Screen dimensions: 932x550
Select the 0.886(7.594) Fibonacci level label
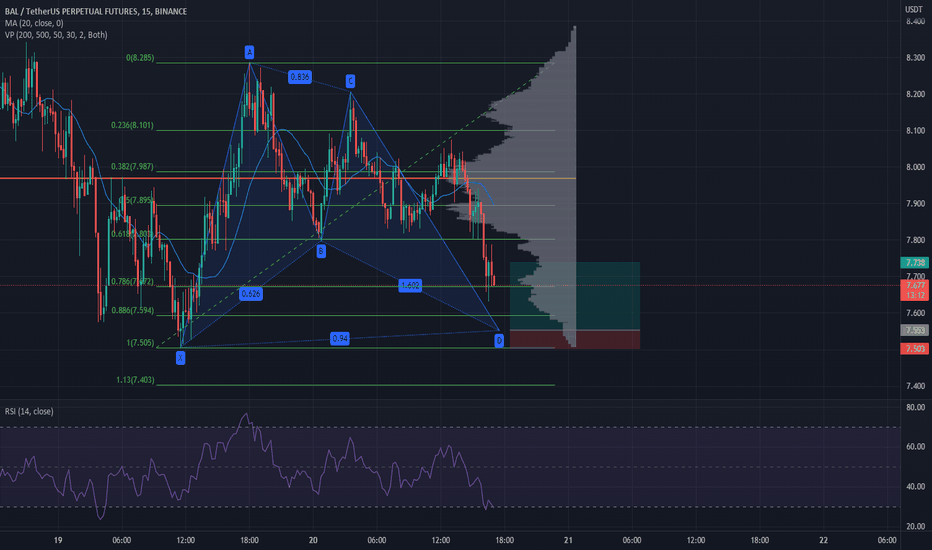click(x=133, y=310)
